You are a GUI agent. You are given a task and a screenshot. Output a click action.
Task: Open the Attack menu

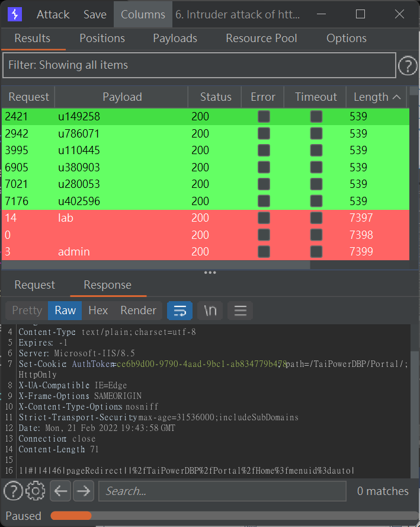pos(53,14)
